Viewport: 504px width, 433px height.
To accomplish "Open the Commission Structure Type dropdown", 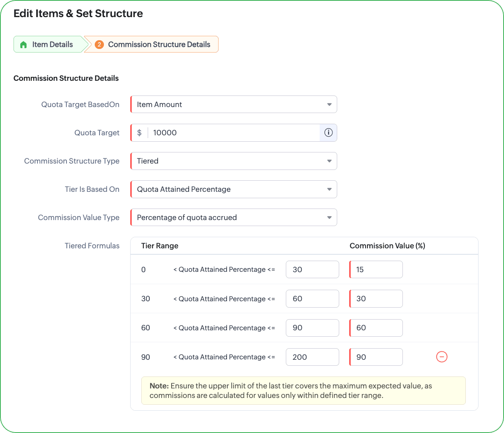I will [234, 161].
